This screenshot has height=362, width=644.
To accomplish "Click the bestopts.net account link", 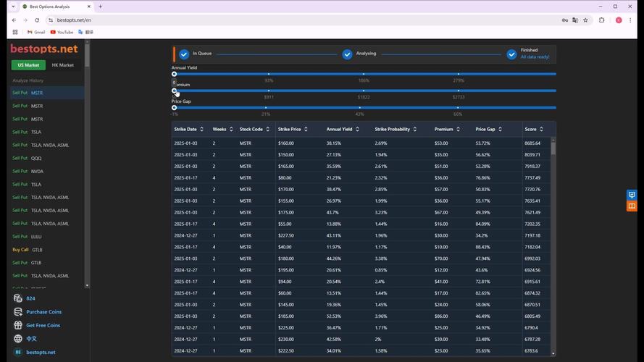I will click(41, 352).
